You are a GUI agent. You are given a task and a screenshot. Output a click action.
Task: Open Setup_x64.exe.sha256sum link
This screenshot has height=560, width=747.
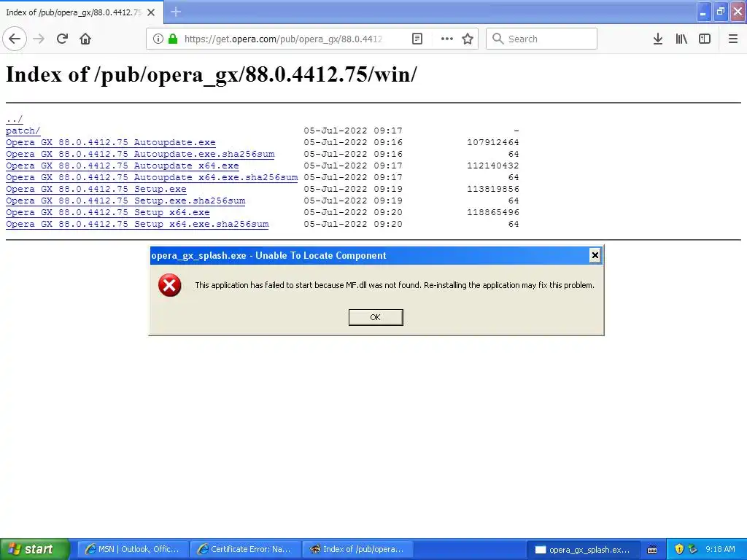point(137,224)
